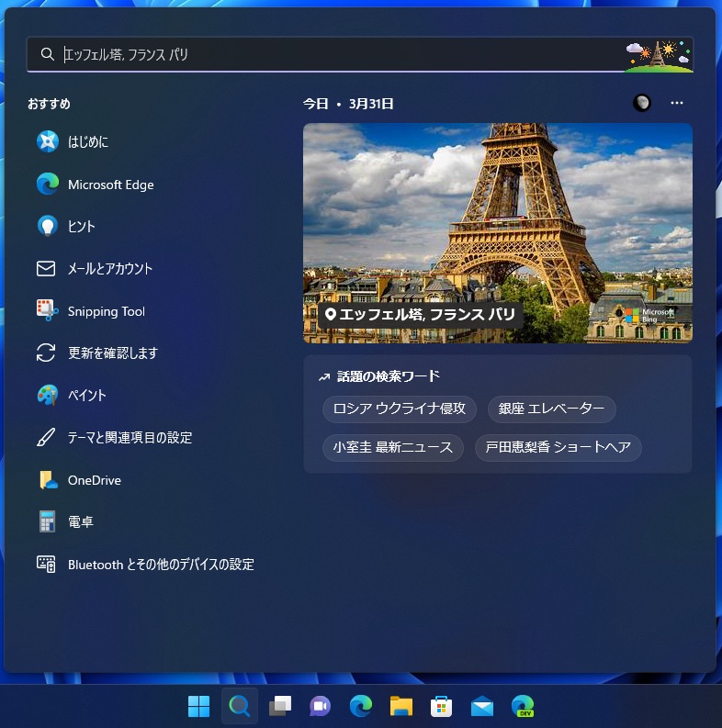
Task: Search for ロシア ウクライナ侵攻
Action: coord(399,409)
